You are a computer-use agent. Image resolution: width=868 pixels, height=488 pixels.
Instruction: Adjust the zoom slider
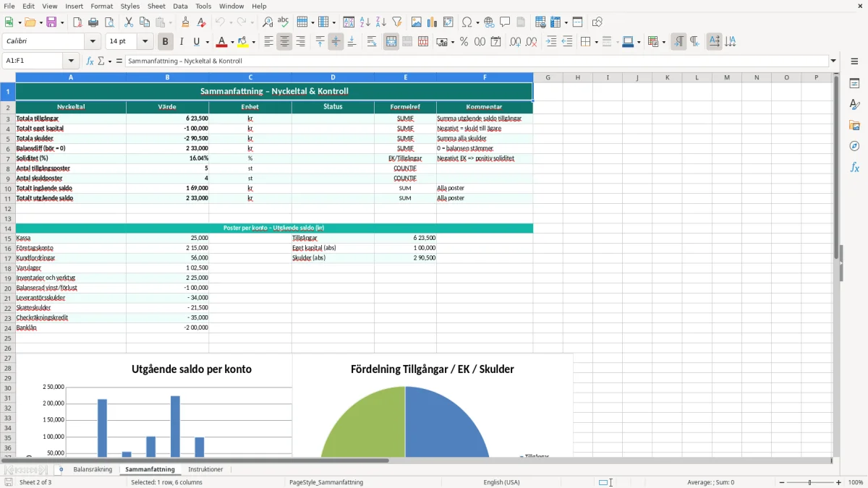click(x=809, y=482)
